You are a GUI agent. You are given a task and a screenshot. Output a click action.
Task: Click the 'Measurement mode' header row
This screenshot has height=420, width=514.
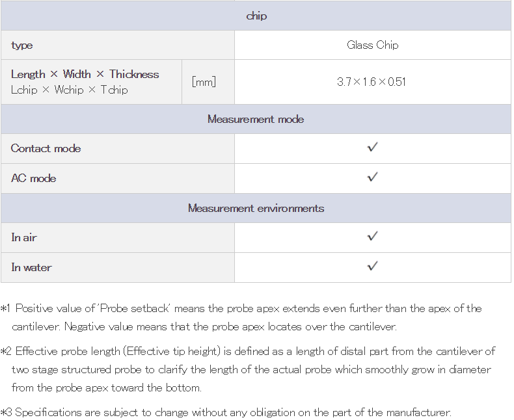click(x=256, y=119)
